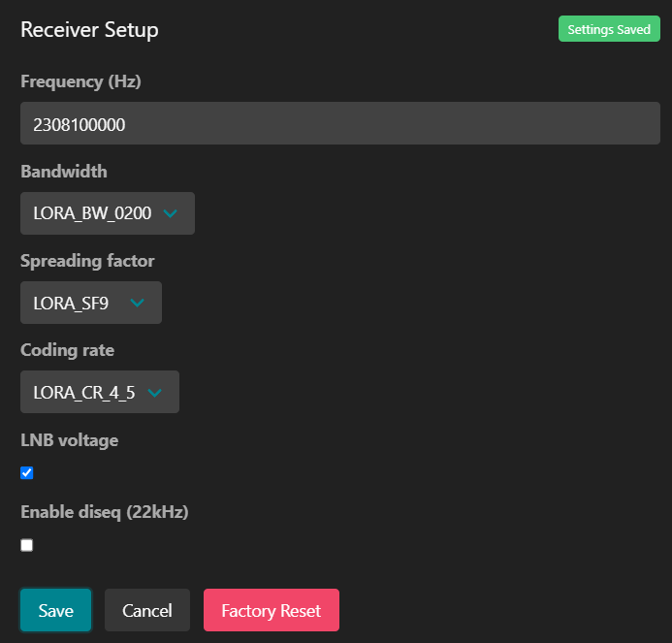Click the Coding rate chevron arrow

(155, 392)
